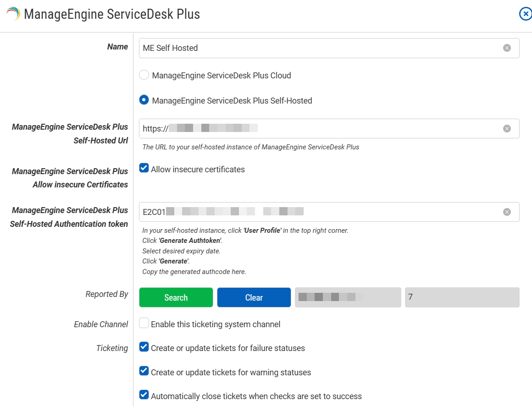The image size is (532, 406).
Task: Toggle tickets for warning statuses checkbox
Action: click(144, 371)
